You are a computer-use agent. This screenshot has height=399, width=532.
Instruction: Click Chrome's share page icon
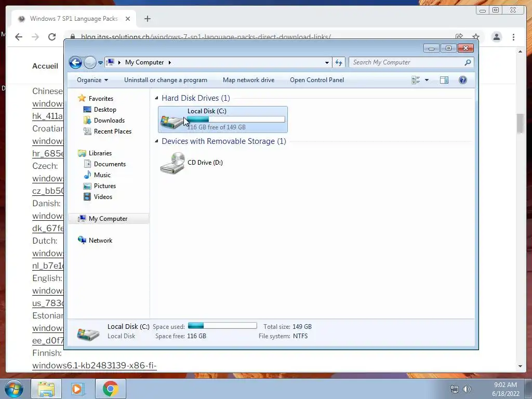coord(459,37)
